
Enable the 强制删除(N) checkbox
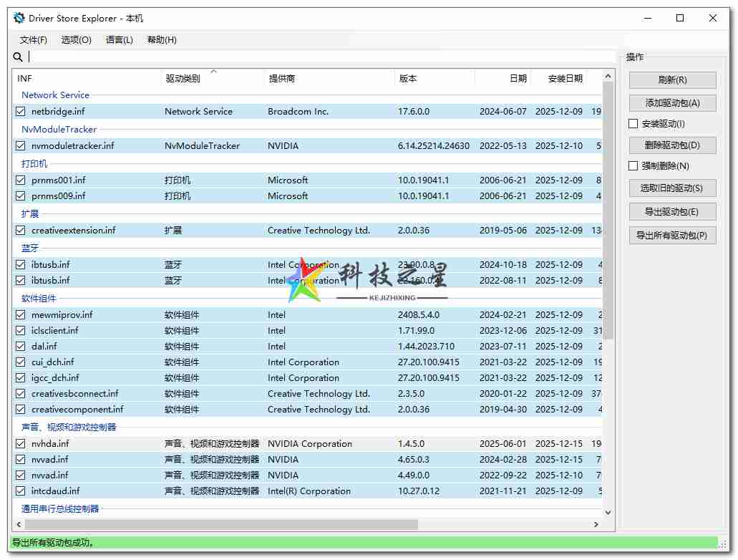point(633,168)
